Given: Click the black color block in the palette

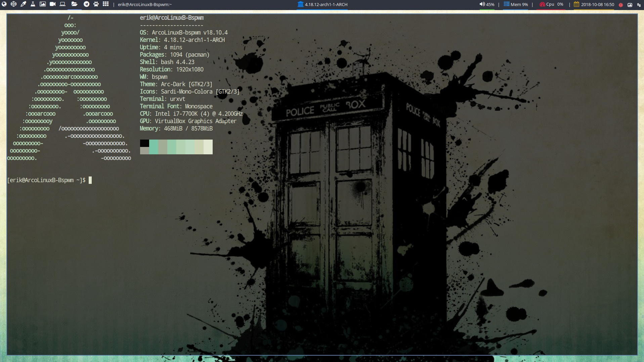Looking at the screenshot, I should pos(144,143).
